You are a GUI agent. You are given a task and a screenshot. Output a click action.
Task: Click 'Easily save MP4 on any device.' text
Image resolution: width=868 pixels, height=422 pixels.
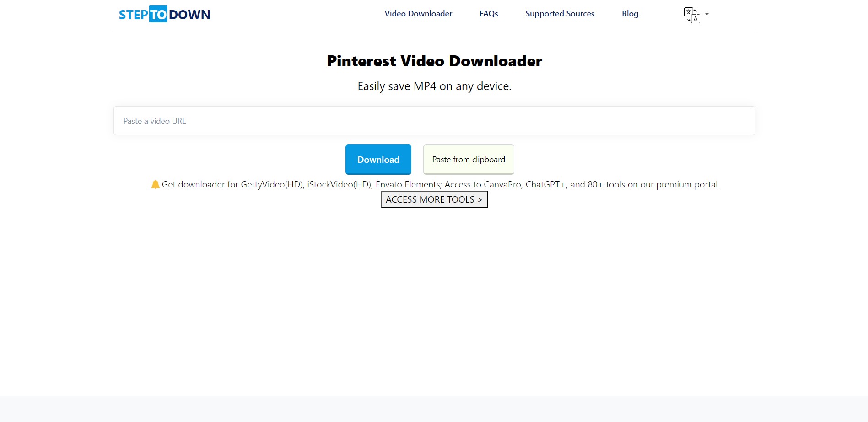click(x=434, y=86)
